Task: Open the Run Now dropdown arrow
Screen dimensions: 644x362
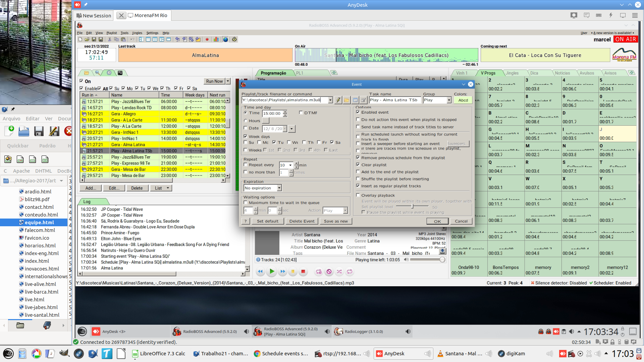Action: pos(228,81)
